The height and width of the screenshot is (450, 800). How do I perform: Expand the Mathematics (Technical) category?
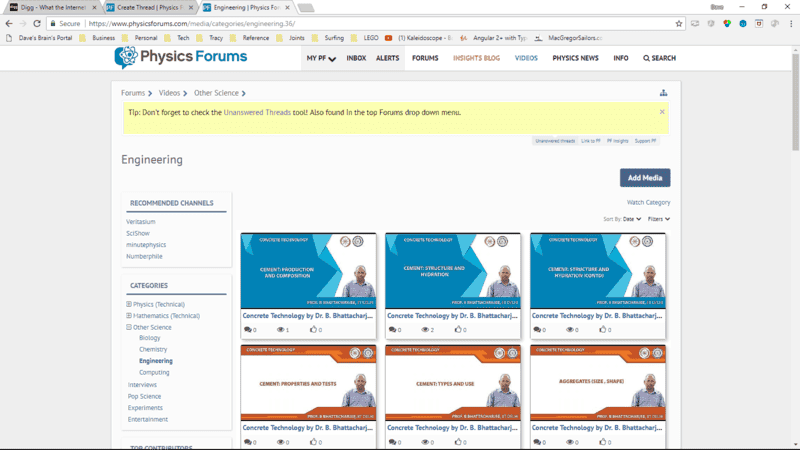(129, 315)
